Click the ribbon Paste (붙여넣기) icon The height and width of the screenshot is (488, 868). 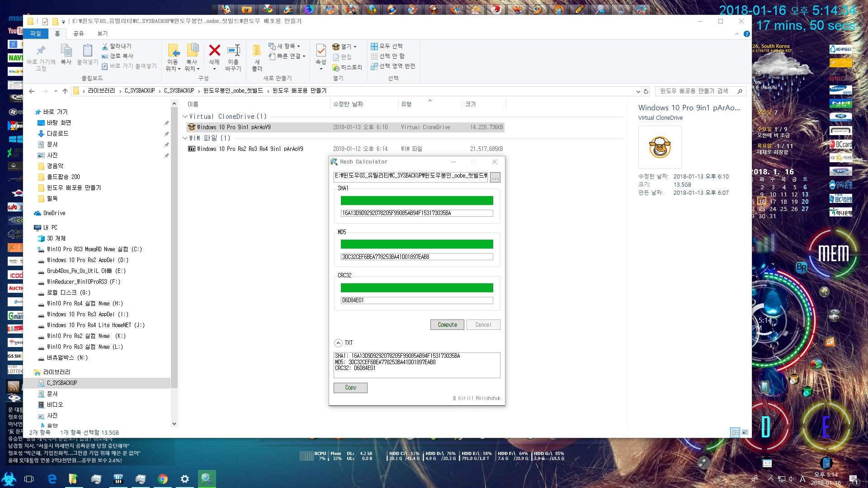[87, 51]
